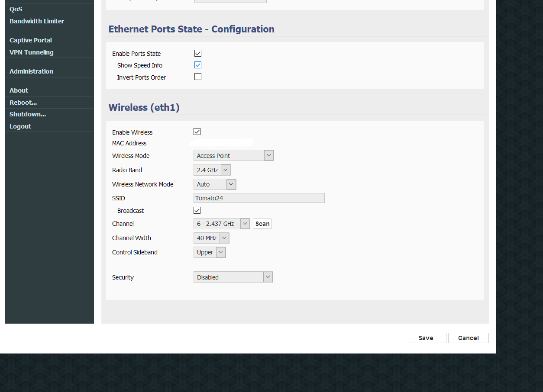The height and width of the screenshot is (392, 543).
Task: Click the SSID field containing Tomato24
Action: click(259, 198)
